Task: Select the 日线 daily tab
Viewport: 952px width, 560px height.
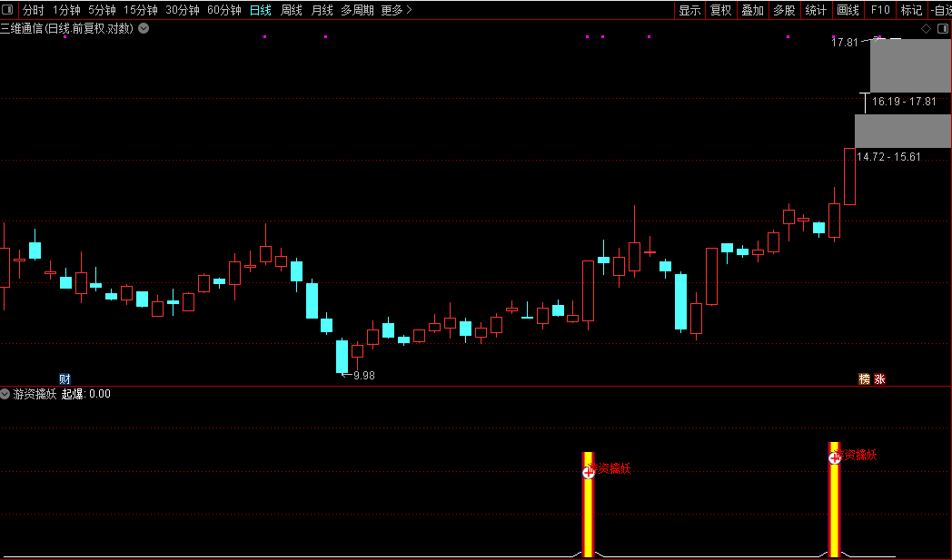Action: pyautogui.click(x=261, y=10)
